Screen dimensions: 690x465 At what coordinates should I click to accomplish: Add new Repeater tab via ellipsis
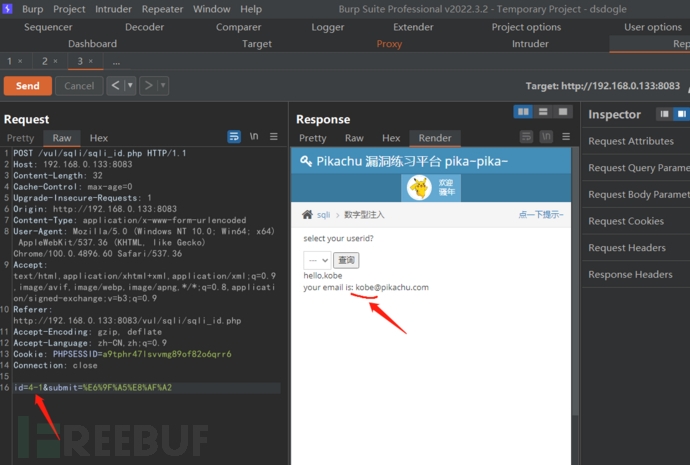116,61
